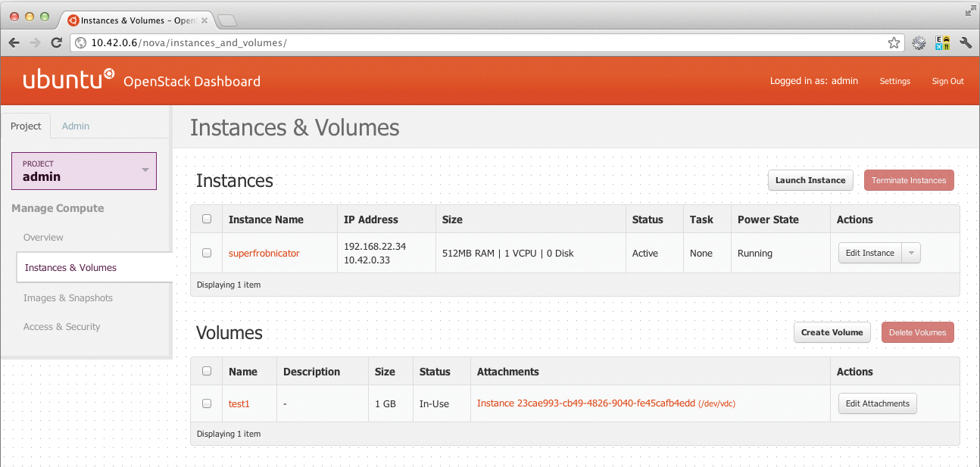Click the gear extension icon in toolbar

click(x=919, y=43)
